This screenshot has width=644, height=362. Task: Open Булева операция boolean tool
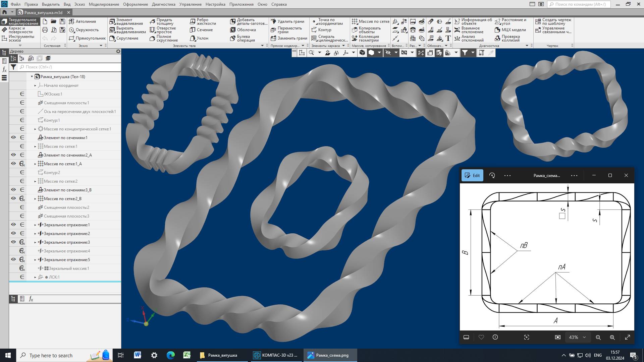click(x=243, y=38)
